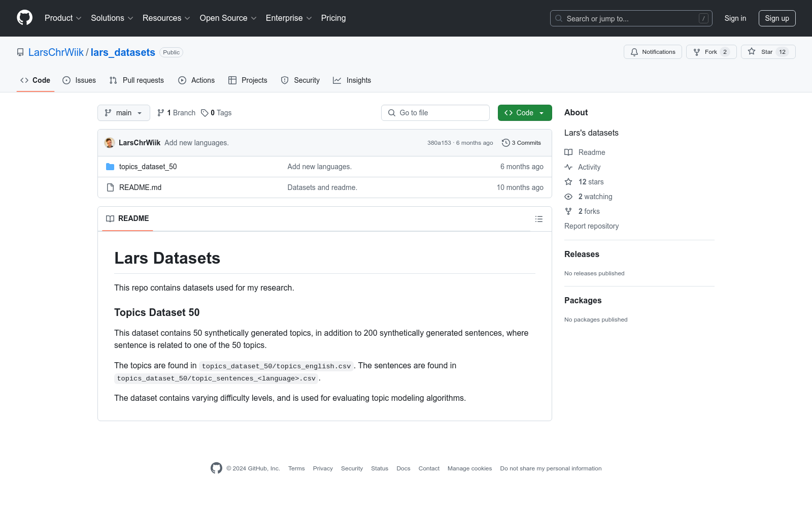Select the README tab in file viewer

pyautogui.click(x=127, y=218)
